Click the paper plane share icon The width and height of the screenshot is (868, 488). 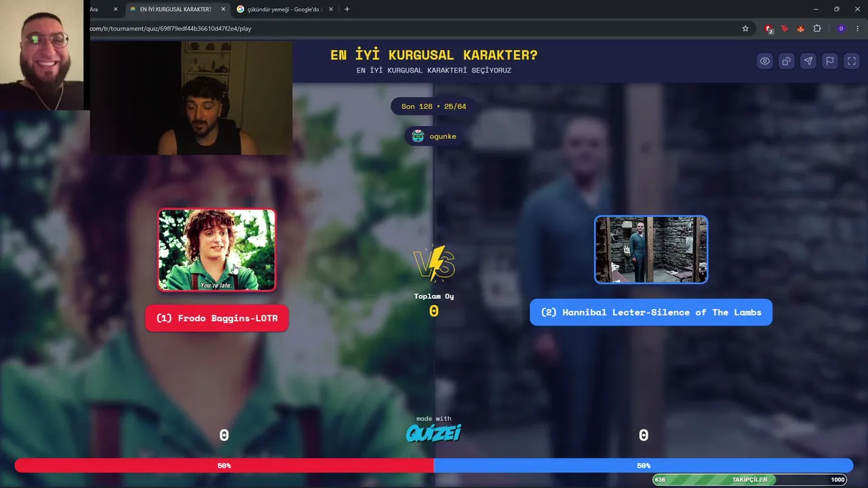click(808, 61)
